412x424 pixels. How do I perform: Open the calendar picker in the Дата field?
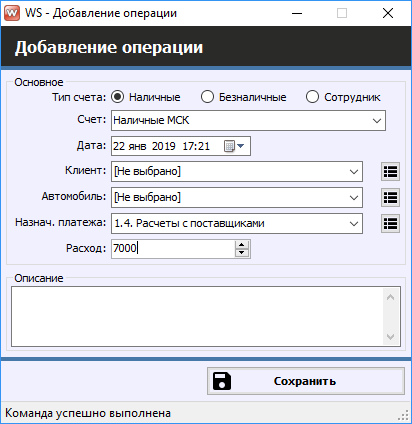pyautogui.click(x=234, y=146)
